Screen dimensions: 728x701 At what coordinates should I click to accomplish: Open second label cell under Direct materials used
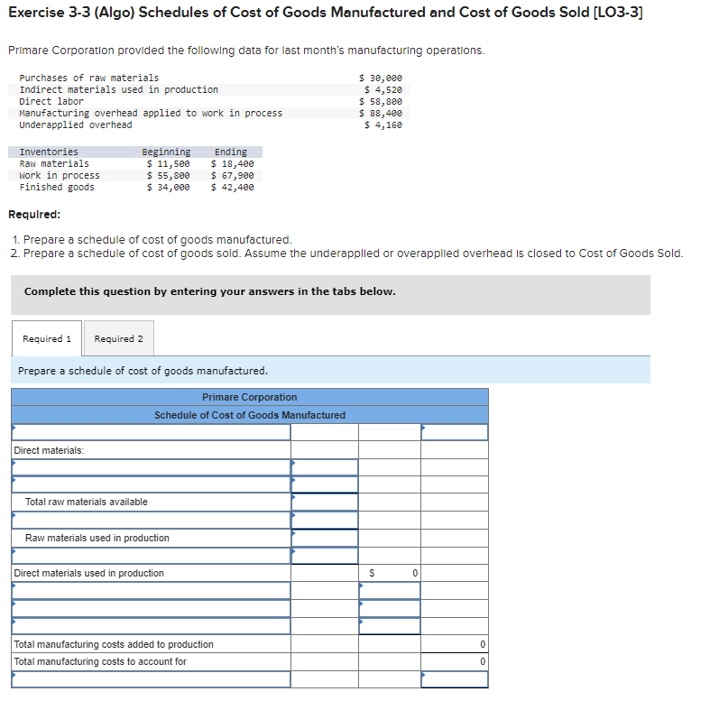point(150,608)
